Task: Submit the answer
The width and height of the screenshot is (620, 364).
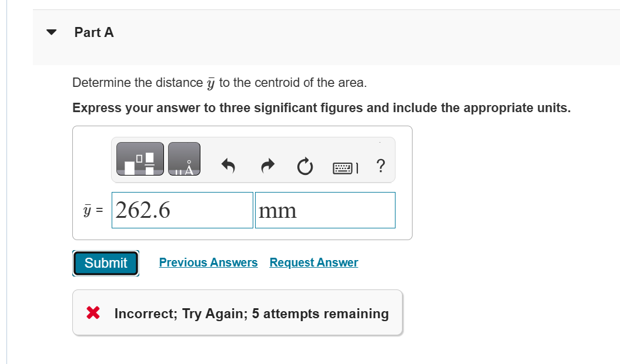Action: coord(105,262)
